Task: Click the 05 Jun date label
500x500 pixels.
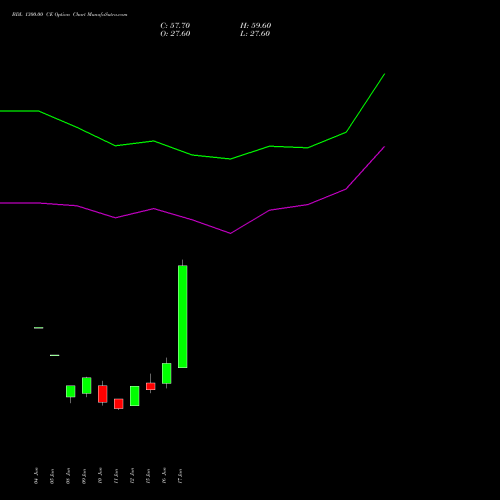Action: pos(52,476)
